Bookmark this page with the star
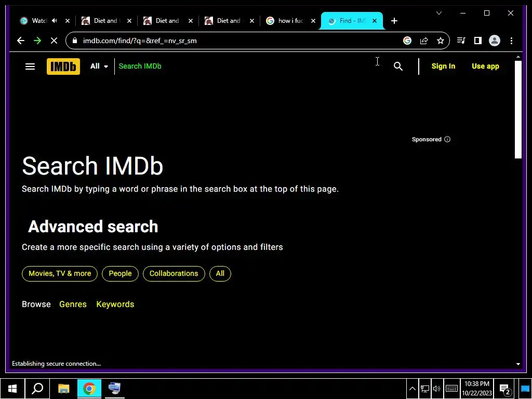Image resolution: width=532 pixels, height=399 pixels. (441, 41)
